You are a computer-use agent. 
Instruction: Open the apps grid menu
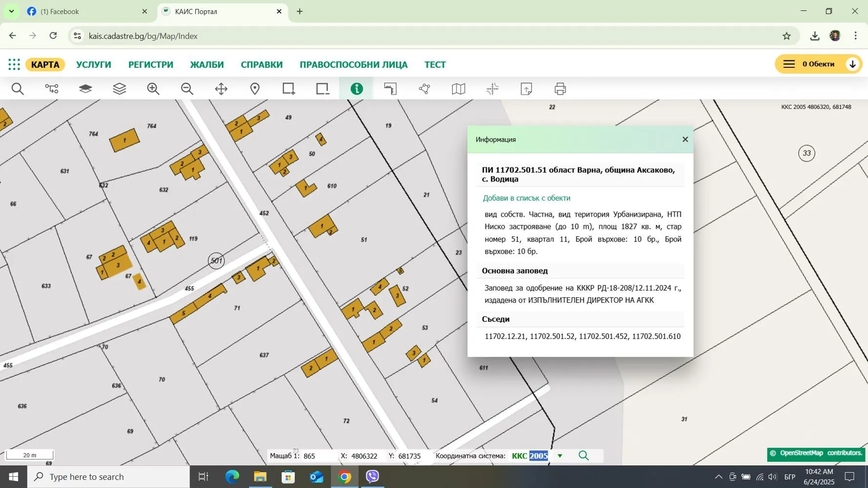coord(14,64)
